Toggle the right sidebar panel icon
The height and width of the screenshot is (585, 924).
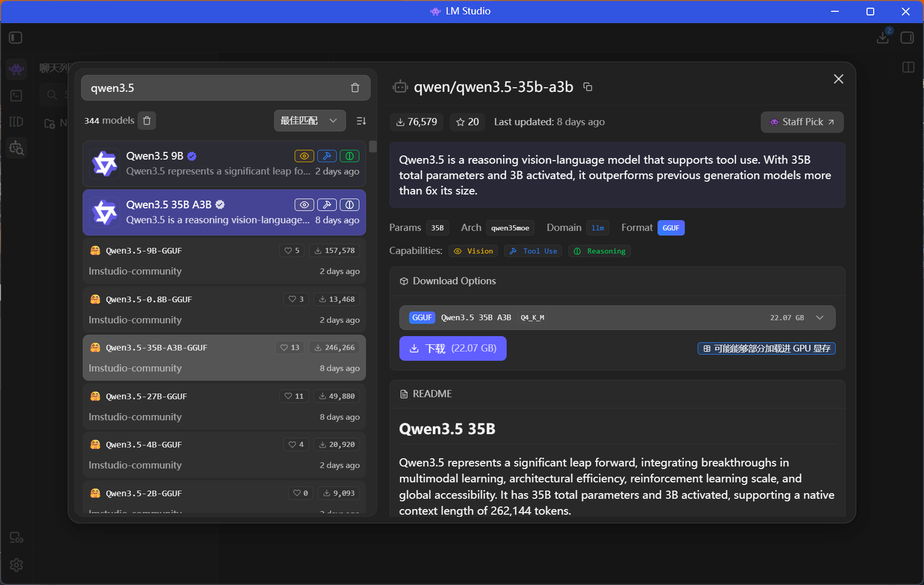[x=907, y=37]
